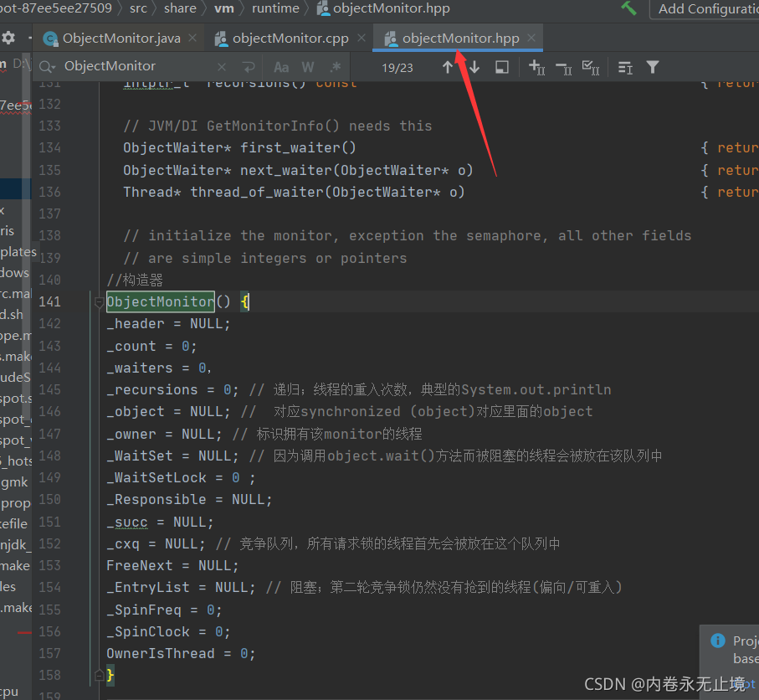Click next_waiter declaration on line 135
Viewport: 759px width, 700px height.
click(298, 170)
